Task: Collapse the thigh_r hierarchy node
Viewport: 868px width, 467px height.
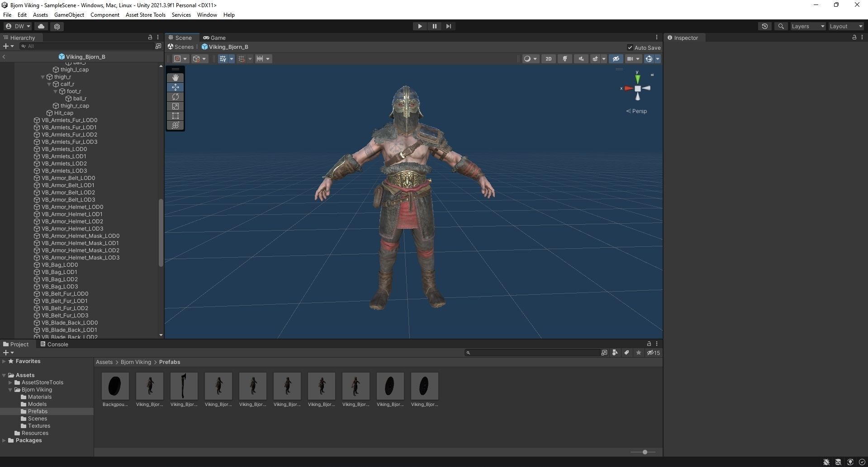Action: point(43,77)
